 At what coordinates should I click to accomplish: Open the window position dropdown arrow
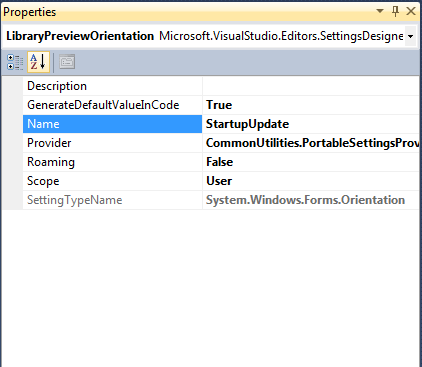(380, 11)
